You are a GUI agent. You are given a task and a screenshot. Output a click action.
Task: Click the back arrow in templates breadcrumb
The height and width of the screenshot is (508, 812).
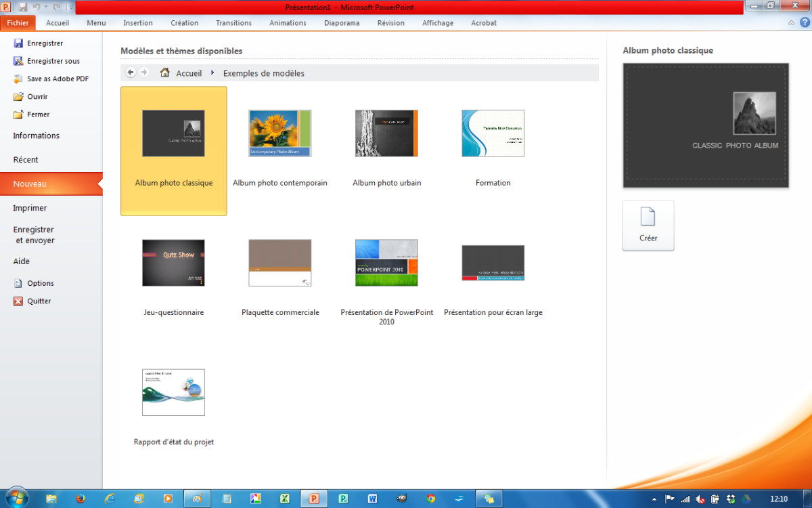pos(131,72)
